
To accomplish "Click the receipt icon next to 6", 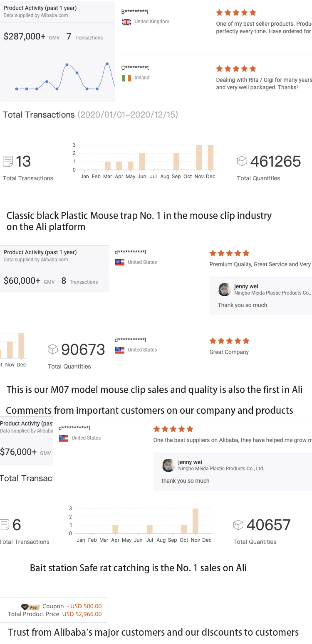I will point(4,525).
